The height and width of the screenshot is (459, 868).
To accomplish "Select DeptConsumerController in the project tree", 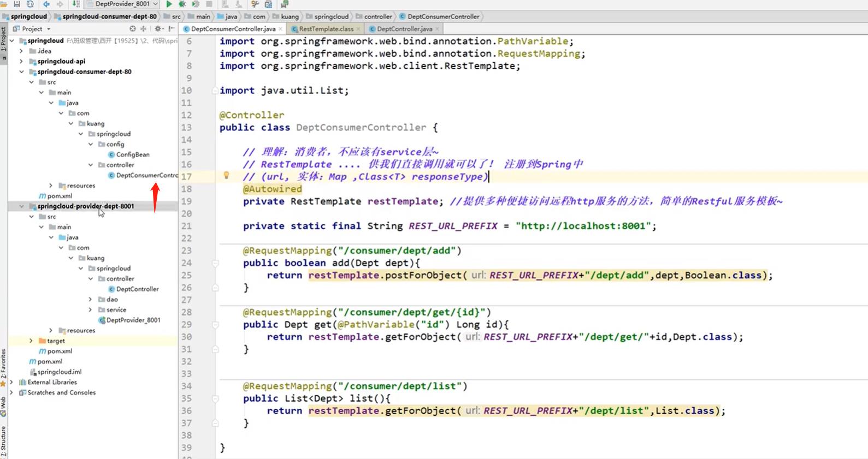I will [x=143, y=175].
